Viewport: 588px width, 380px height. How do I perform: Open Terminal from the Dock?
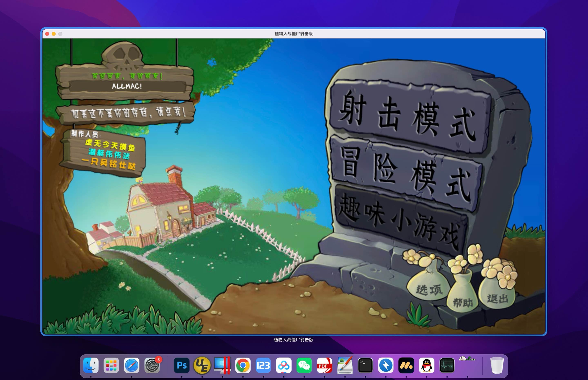coord(365,365)
